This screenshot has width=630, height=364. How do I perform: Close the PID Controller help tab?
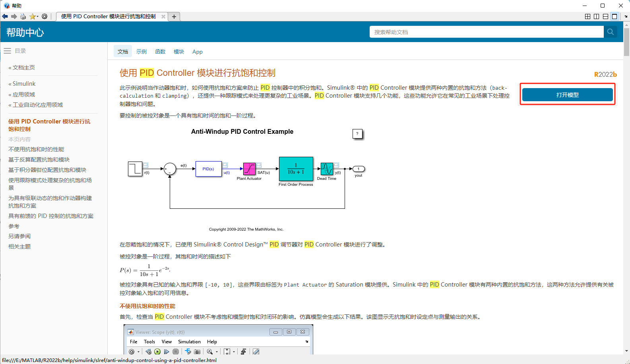click(x=163, y=17)
